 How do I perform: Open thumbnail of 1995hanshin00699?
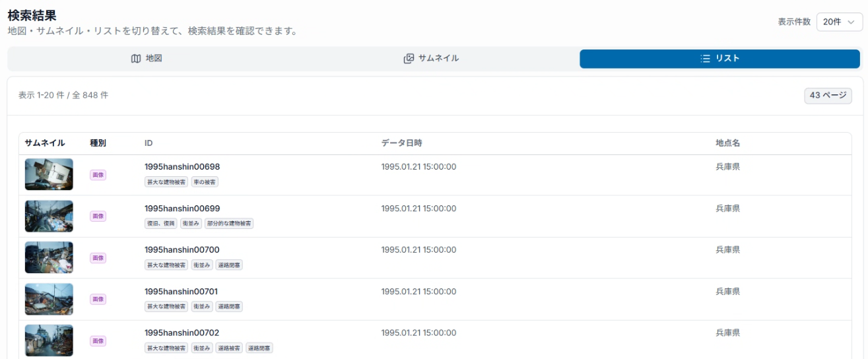pos(49,216)
